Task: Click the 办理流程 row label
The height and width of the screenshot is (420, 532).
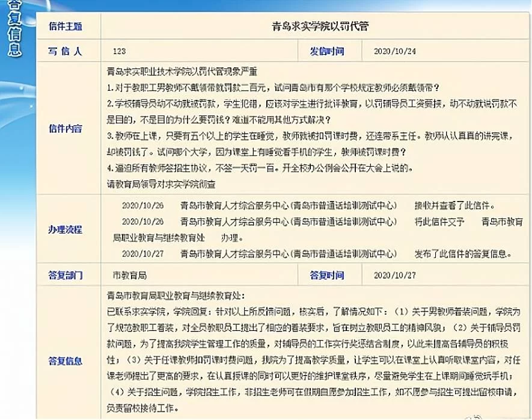Action: [x=65, y=229]
